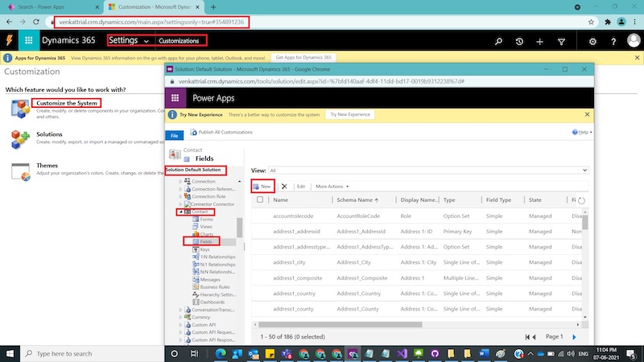Image resolution: width=644 pixels, height=362 pixels.
Task: Open Dynamics 365 app launcher waffle
Action: click(x=29, y=40)
